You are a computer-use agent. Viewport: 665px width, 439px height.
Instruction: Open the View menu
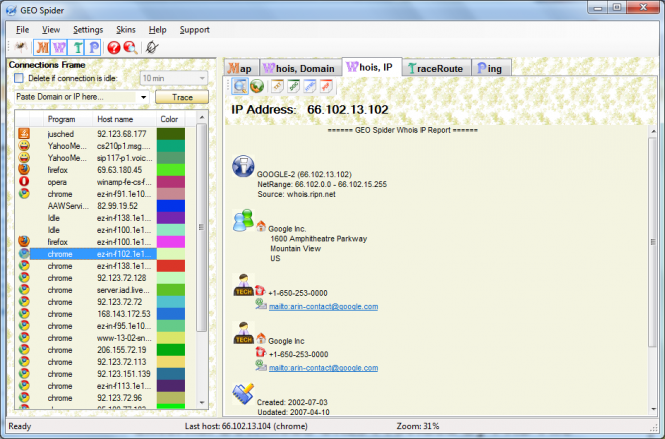click(51, 30)
